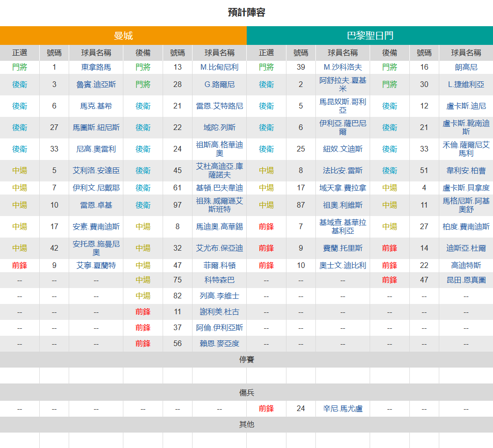493x448 pixels.
Task: Select forward 謝利美.杜古
Action: 220,312
